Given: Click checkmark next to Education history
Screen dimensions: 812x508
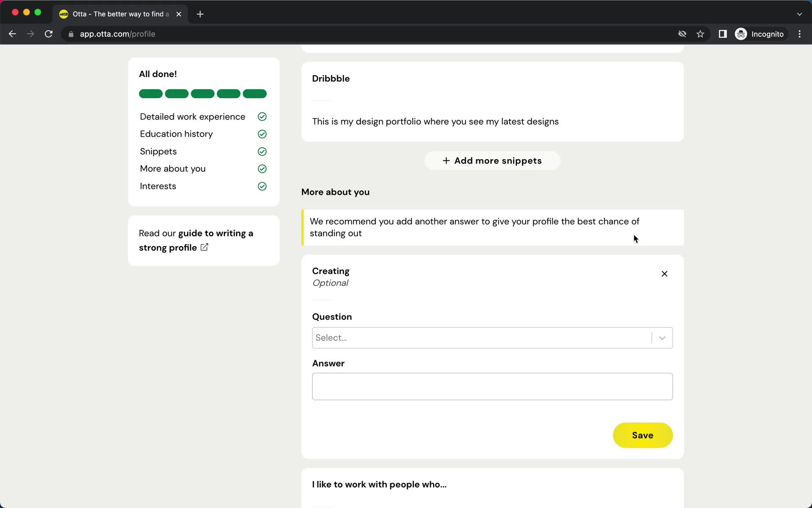Looking at the screenshot, I should tap(262, 134).
